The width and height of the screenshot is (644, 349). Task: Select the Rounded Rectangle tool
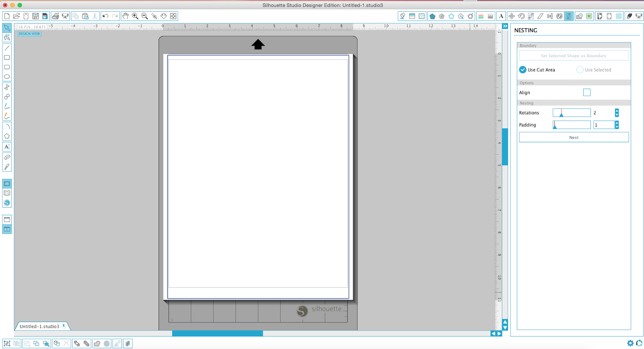[7, 67]
